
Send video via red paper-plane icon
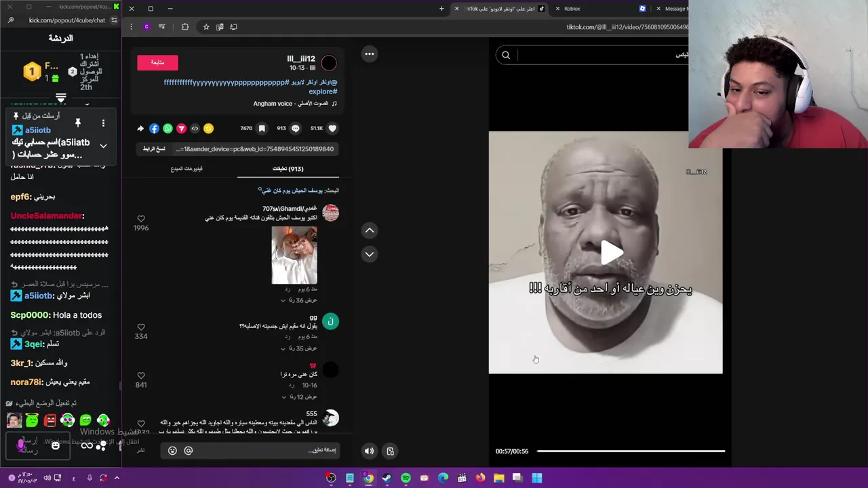click(181, 128)
